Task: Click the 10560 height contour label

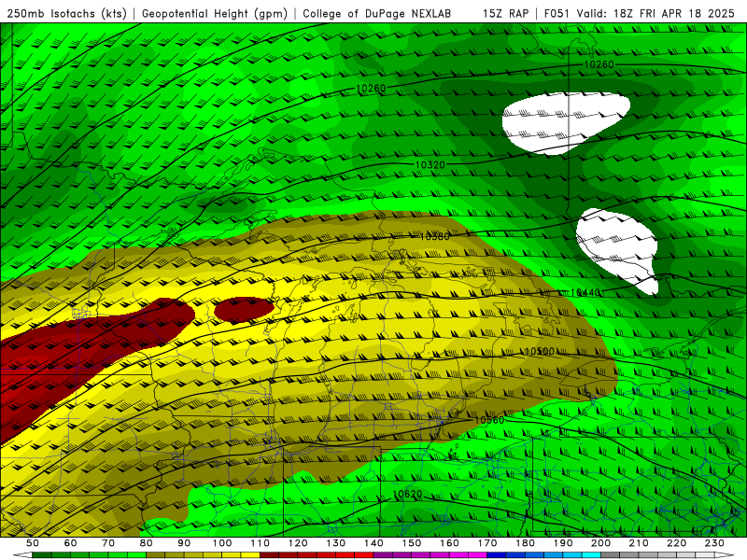Action: coord(488,420)
